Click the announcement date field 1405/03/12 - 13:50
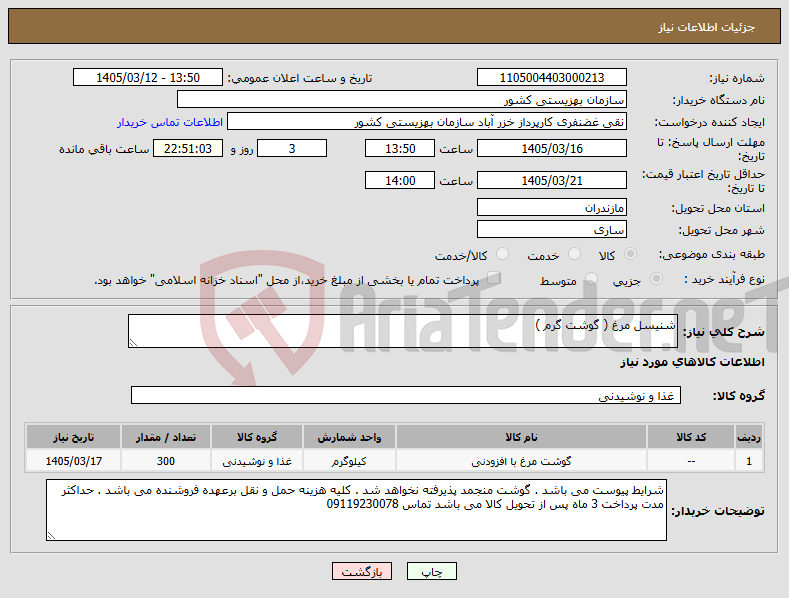 pyautogui.click(x=148, y=78)
